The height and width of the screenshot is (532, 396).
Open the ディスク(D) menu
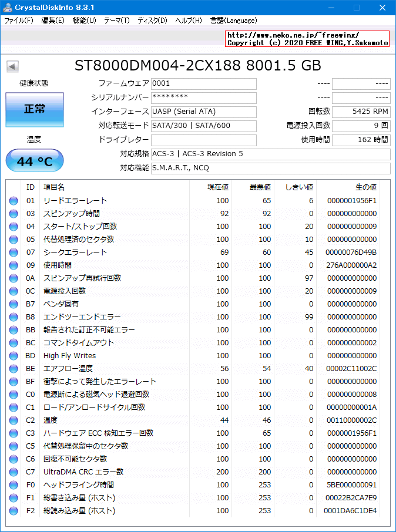click(x=153, y=21)
